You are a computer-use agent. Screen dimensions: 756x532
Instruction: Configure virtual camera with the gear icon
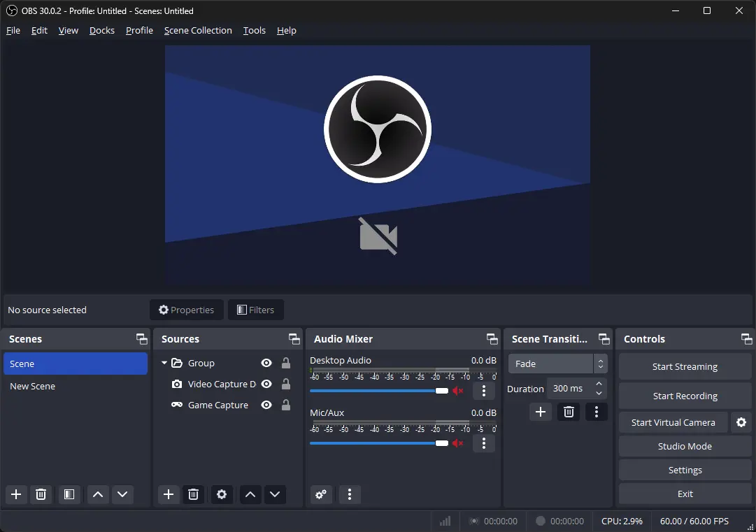point(741,423)
